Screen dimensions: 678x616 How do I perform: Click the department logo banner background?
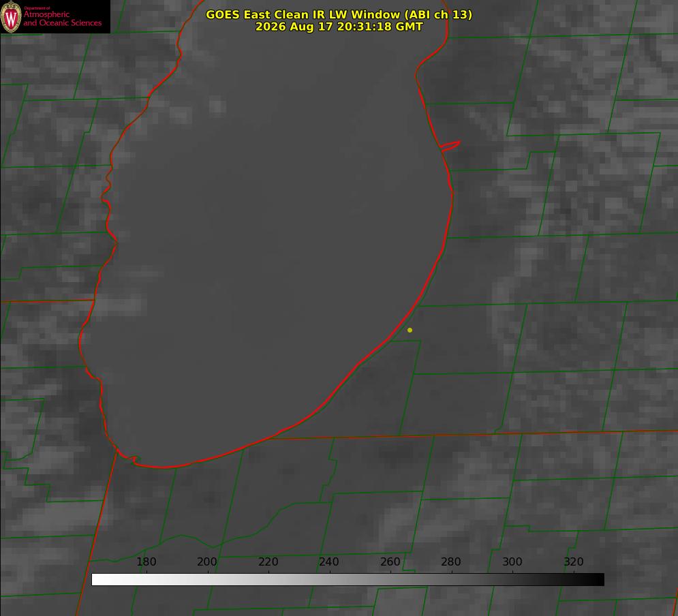pyautogui.click(x=55, y=16)
